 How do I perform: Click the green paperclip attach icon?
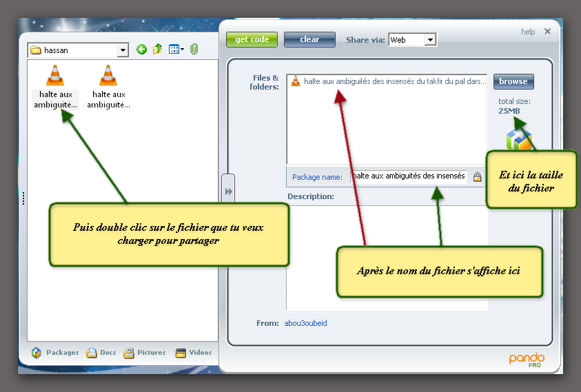(194, 49)
